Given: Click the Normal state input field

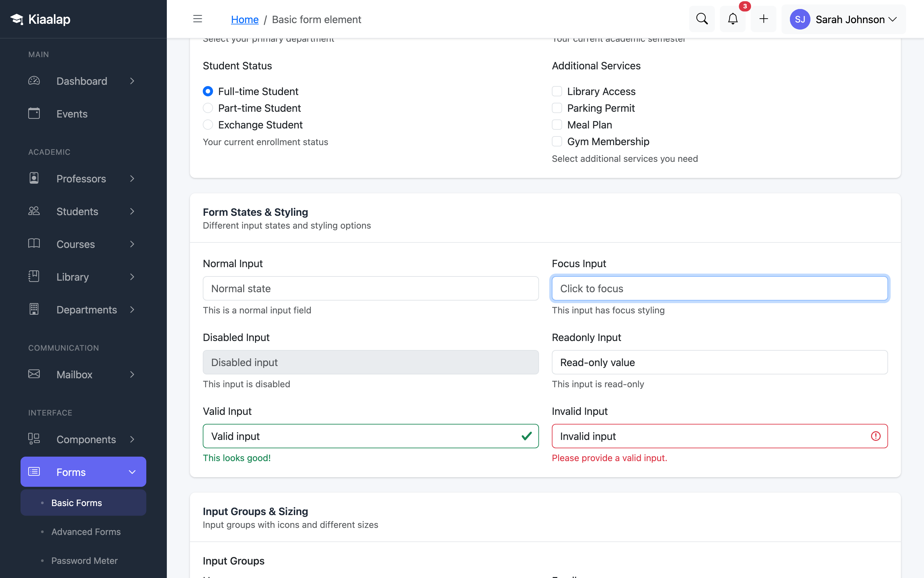Looking at the screenshot, I should click(x=371, y=289).
